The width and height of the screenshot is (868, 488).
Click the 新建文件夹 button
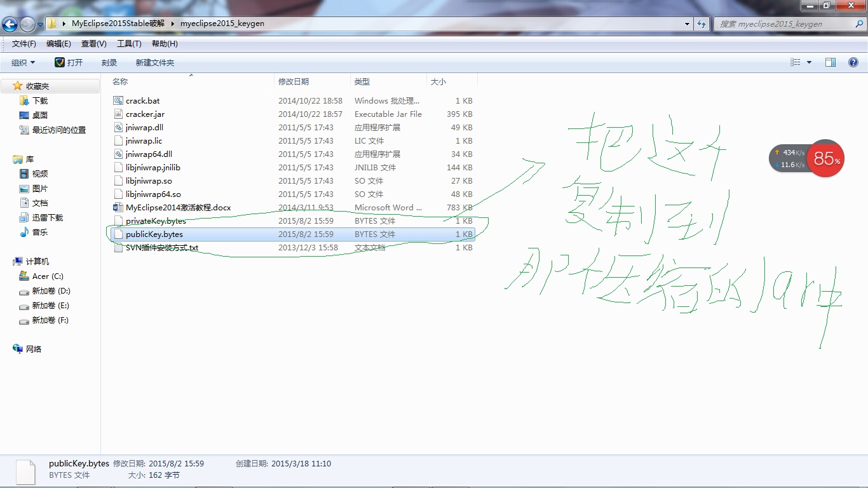pos(154,62)
